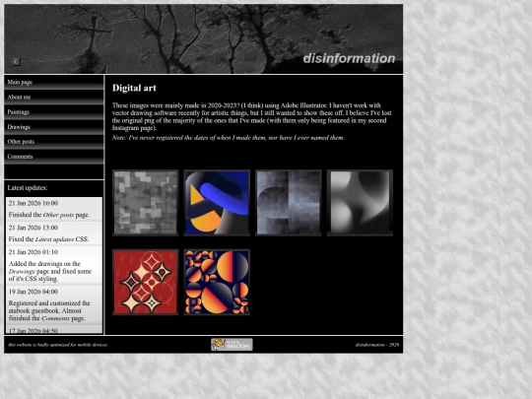
Task: Open the blue-gray blocky gradient artwork
Action: pos(289,203)
